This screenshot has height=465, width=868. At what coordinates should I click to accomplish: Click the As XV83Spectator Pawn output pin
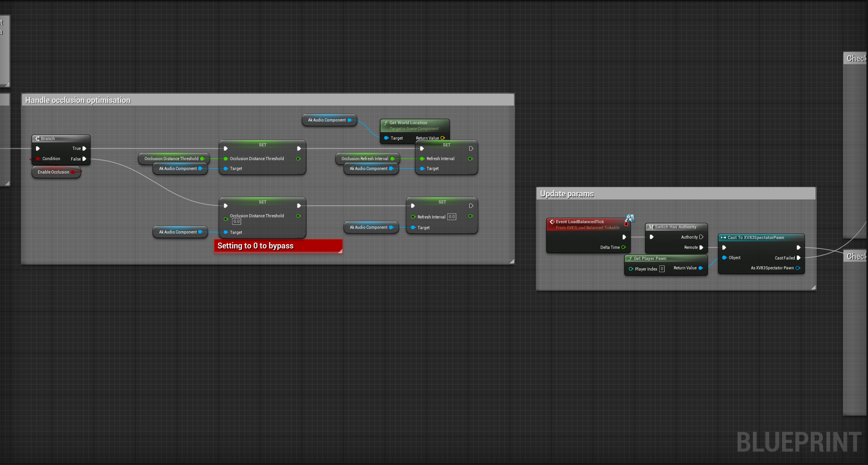pos(798,268)
